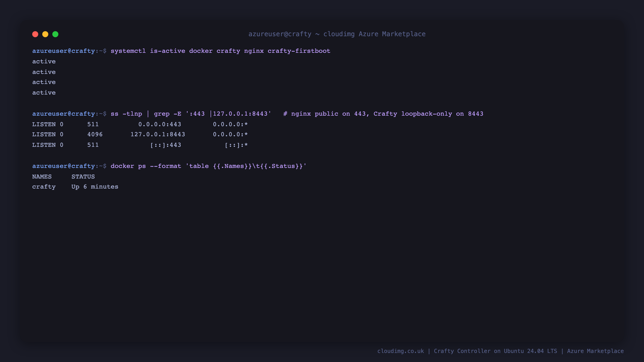
Task: Click the '0.0.0.0:443' listen address
Action: (x=160, y=124)
